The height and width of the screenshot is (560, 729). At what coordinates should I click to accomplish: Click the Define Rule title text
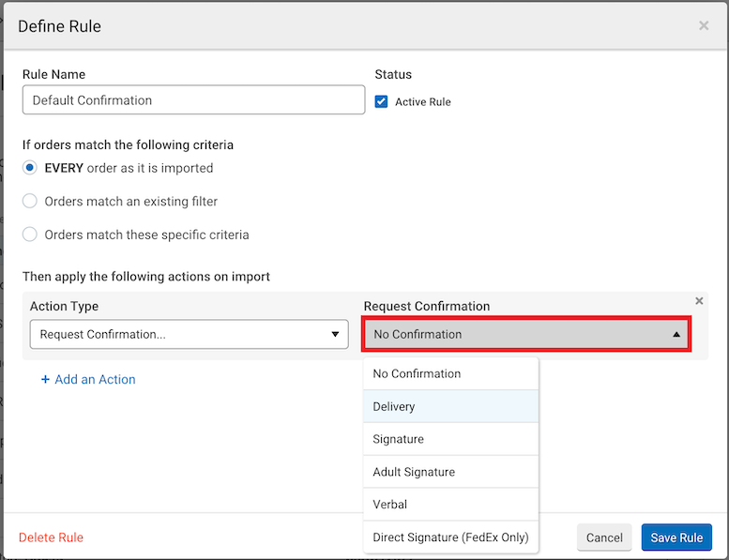(x=59, y=26)
